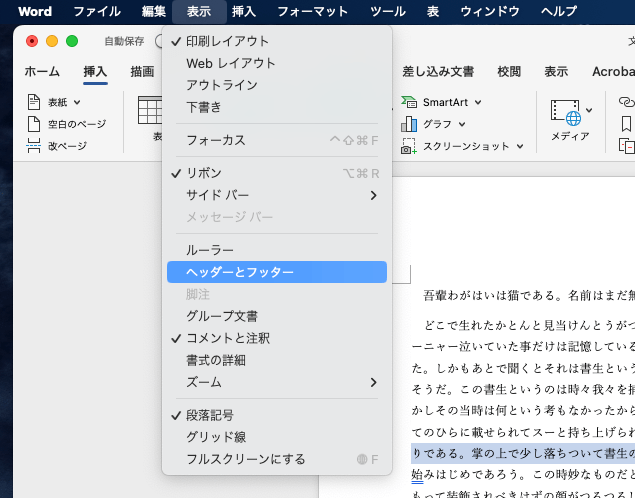This screenshot has height=498, width=635.
Task: Toggle the ribbon (リボン) menu item
Action: (x=277, y=173)
